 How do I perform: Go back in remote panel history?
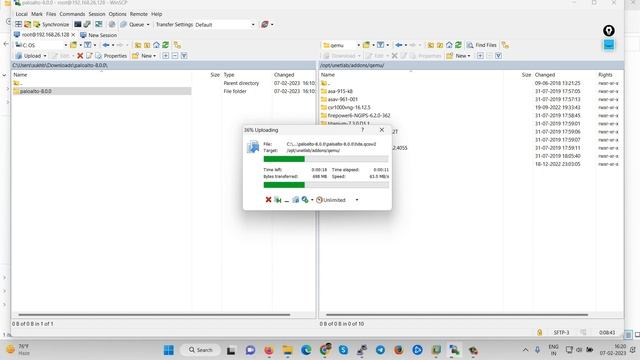click(398, 45)
